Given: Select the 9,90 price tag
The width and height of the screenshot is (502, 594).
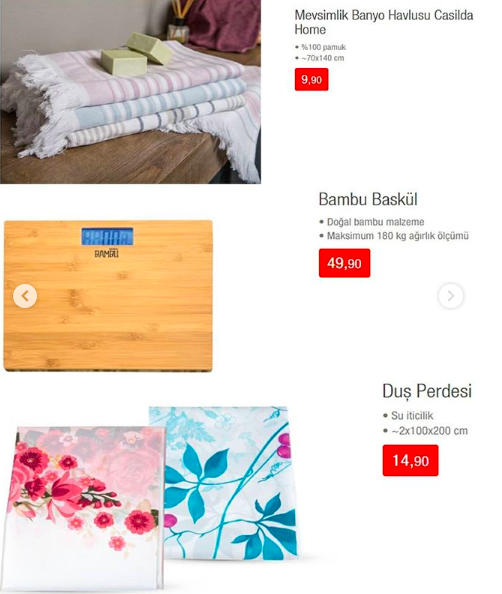Looking at the screenshot, I should click(311, 80).
